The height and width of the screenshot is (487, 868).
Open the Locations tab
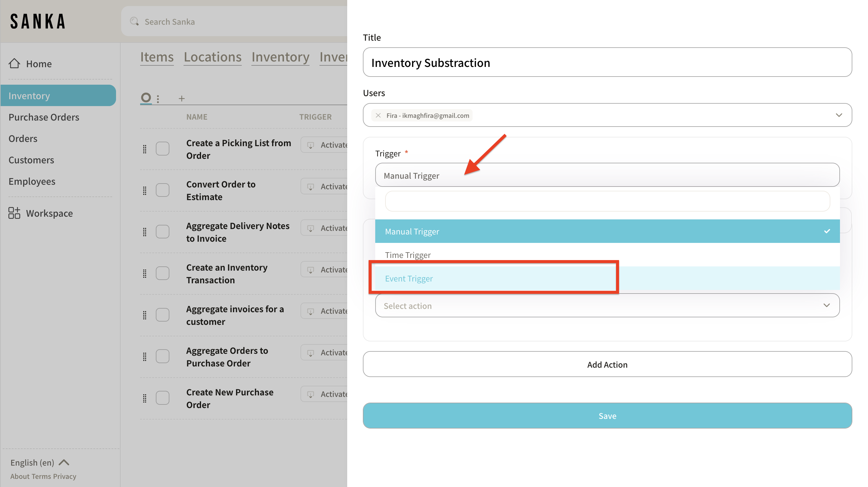coord(212,57)
